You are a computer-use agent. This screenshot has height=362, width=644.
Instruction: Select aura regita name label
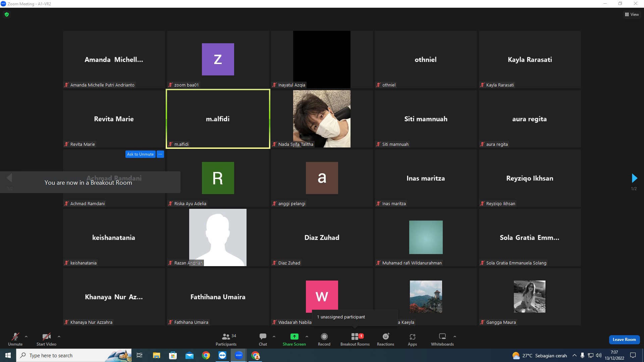click(x=497, y=144)
